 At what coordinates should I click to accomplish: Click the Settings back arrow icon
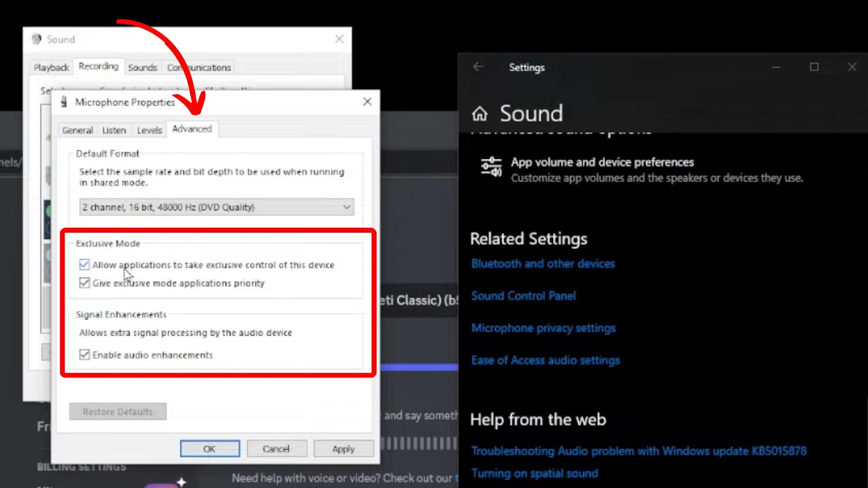pos(478,67)
